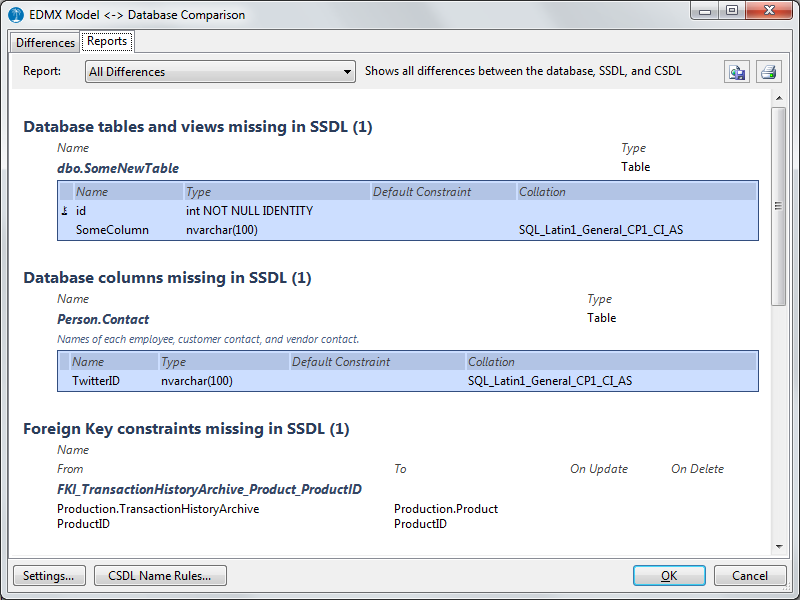Click the vertical scrollbar thumb
Viewport: 800px width, 600px height.
779,205
